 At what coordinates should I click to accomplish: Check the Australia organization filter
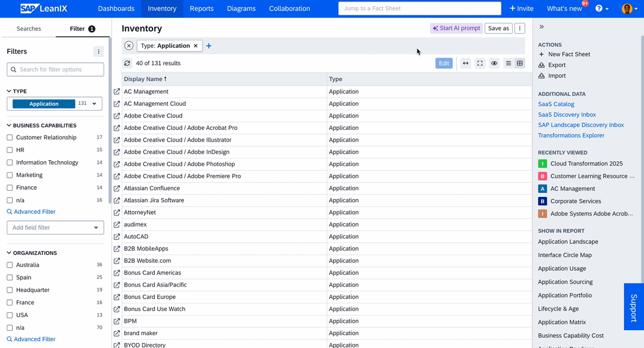tap(10, 265)
